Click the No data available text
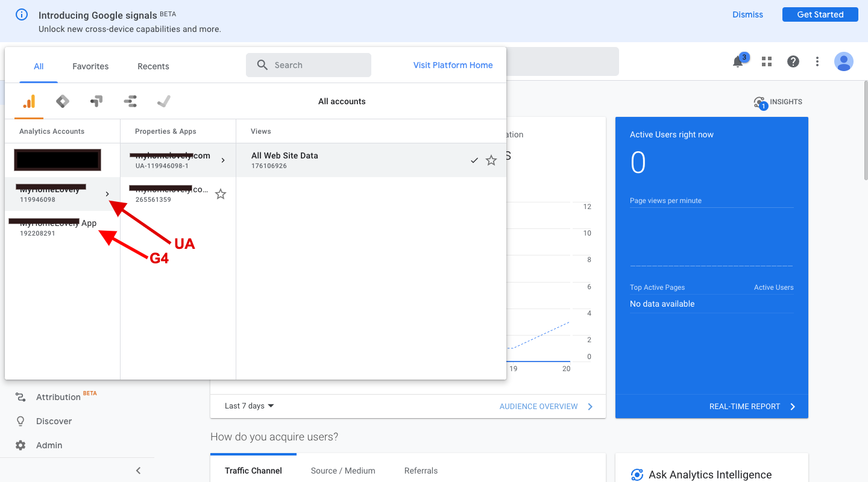Screen dimensions: 868x482 (x=662, y=304)
